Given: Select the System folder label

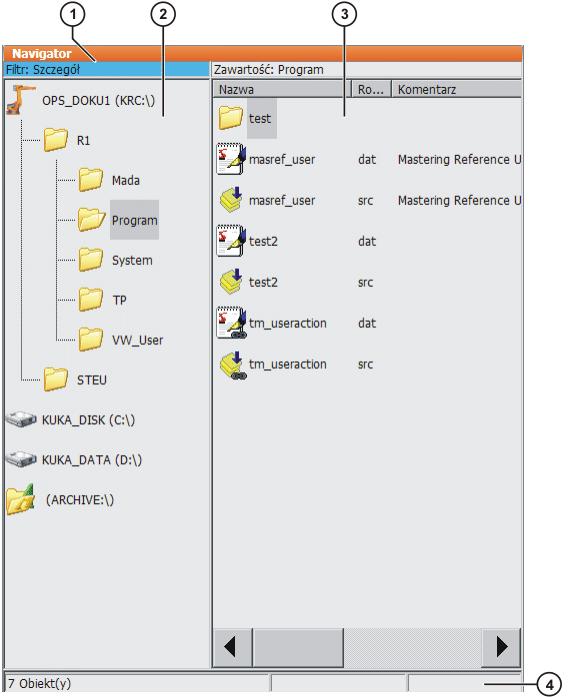Looking at the screenshot, I should click(x=132, y=260).
